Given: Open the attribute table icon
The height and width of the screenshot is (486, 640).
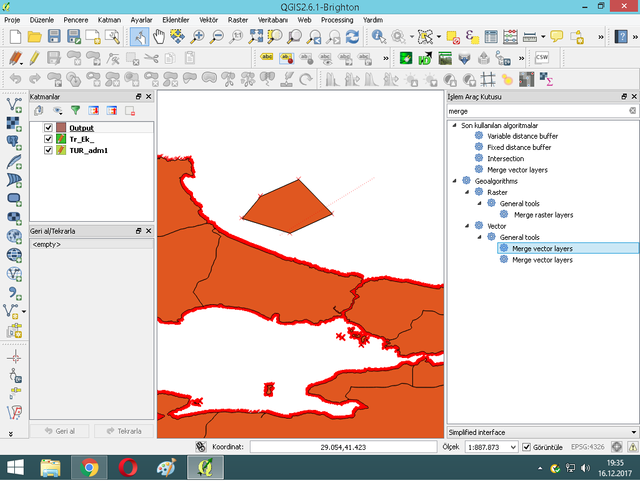Looking at the screenshot, I should tap(491, 37).
